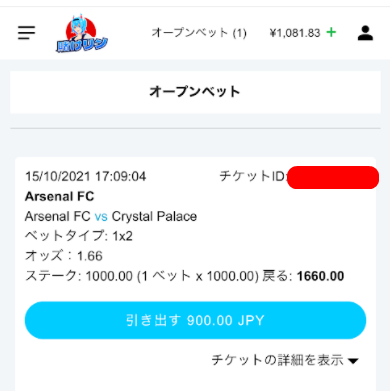This screenshot has width=390, height=391.
Task: Click the bet timestamp 15/10/2021 17:09:04
Action: pyautogui.click(x=86, y=176)
